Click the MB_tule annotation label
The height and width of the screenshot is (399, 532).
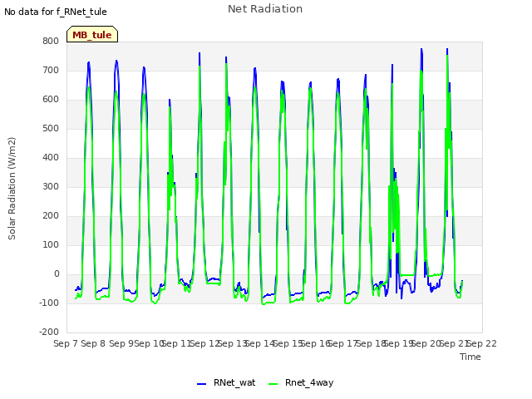[x=92, y=34]
